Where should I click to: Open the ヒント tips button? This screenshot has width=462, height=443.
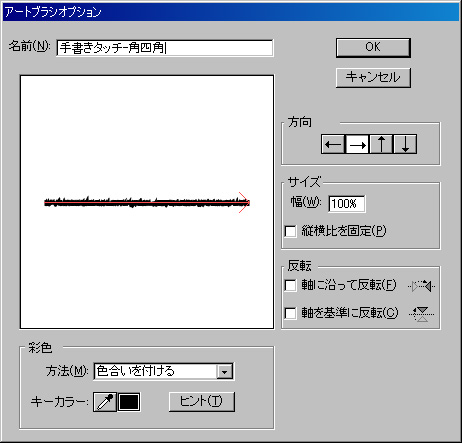coord(202,401)
